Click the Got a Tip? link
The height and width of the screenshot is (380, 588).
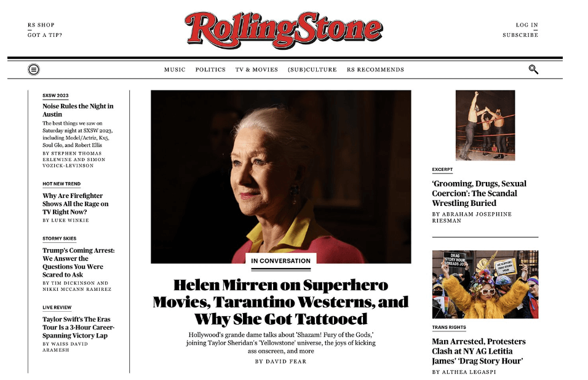click(x=45, y=35)
